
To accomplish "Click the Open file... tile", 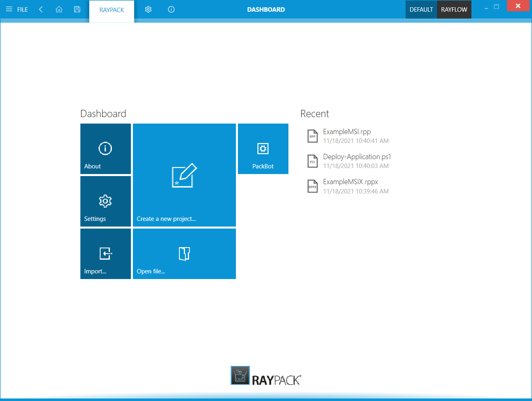I will 184,254.
